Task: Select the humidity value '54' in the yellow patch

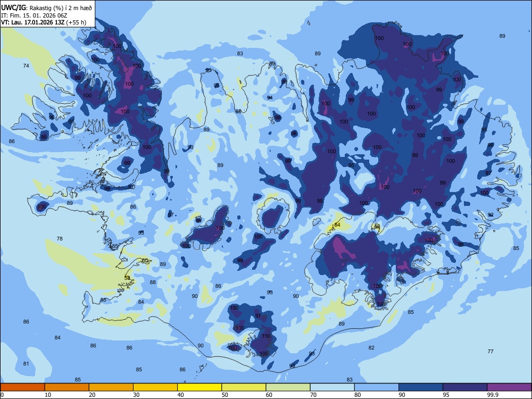Action: coord(337,225)
